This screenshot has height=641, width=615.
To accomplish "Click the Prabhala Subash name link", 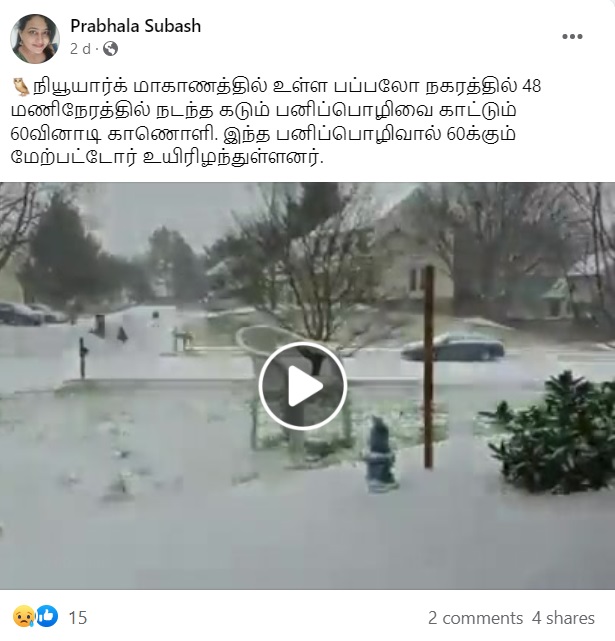I will click(x=135, y=26).
